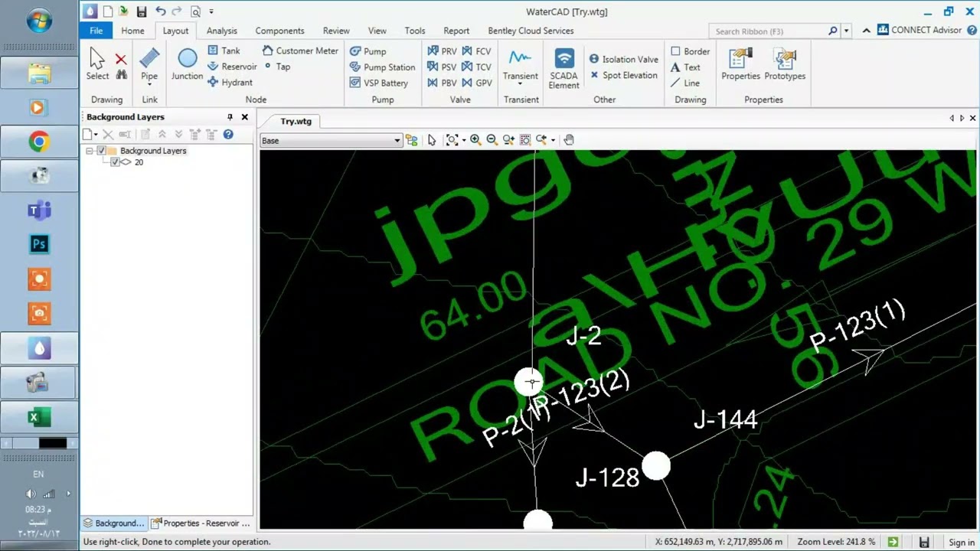Image resolution: width=980 pixels, height=551 pixels.
Task: Click the SCADA Element tool
Action: pos(563,69)
